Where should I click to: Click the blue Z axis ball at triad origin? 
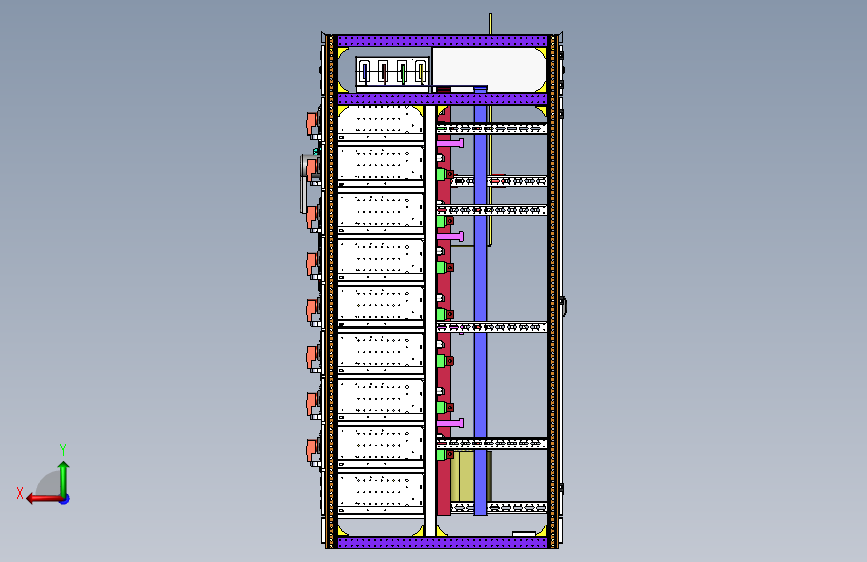click(x=65, y=499)
